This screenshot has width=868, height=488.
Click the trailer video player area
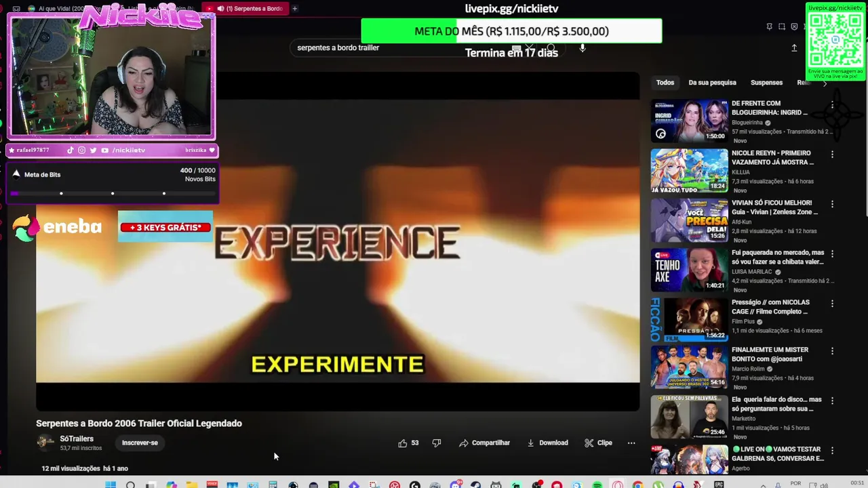pos(338,241)
